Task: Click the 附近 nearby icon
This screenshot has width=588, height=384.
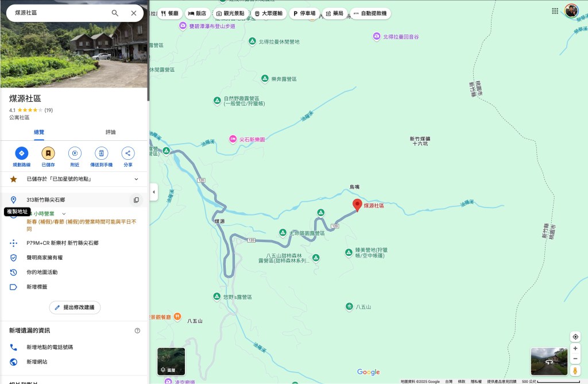Action: 75,153
